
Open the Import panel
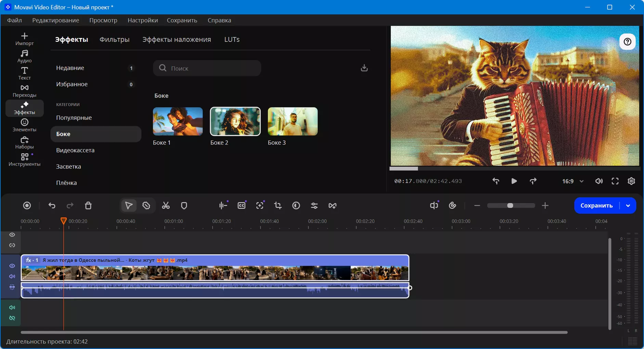tap(24, 39)
